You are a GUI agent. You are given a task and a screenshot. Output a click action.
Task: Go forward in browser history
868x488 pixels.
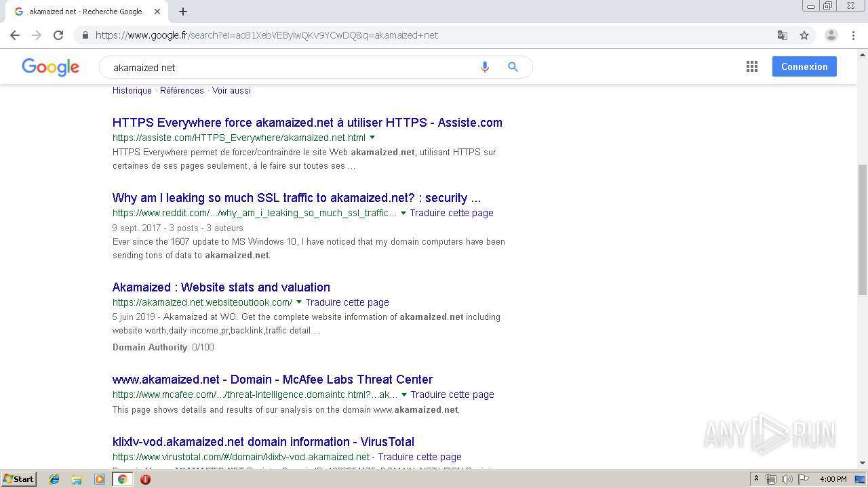click(37, 35)
